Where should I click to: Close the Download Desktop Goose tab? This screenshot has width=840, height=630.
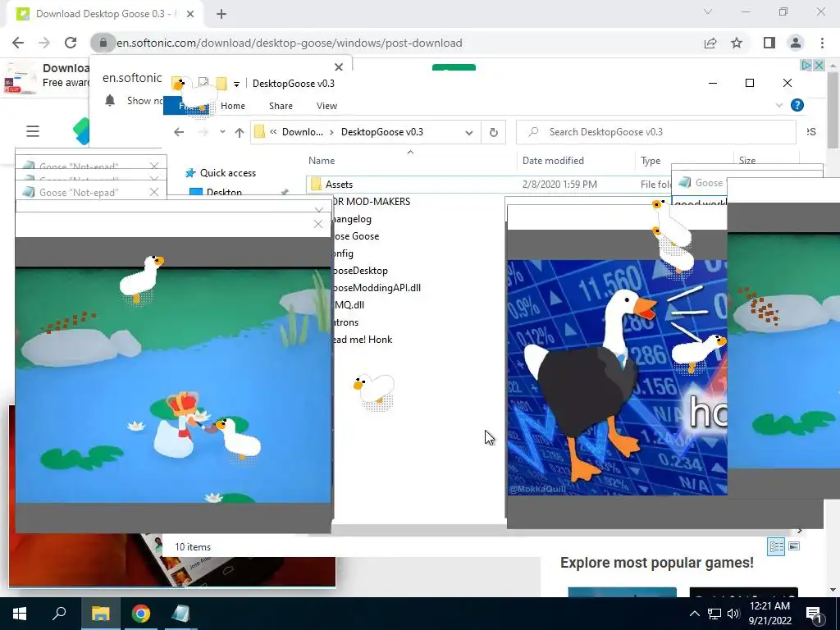pos(190,14)
